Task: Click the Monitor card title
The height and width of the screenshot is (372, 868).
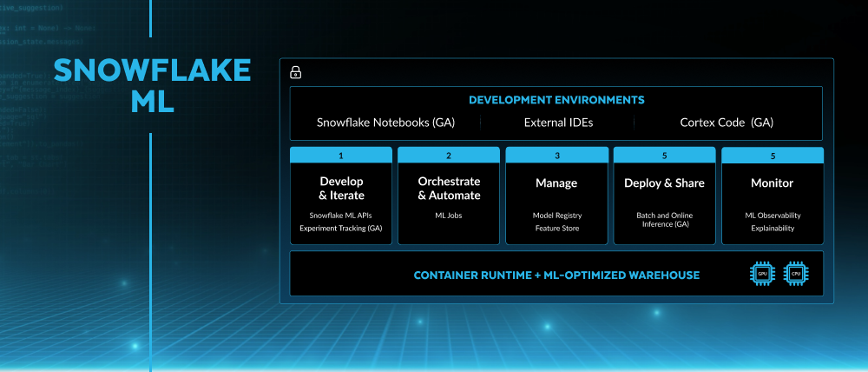Action: pyautogui.click(x=772, y=183)
